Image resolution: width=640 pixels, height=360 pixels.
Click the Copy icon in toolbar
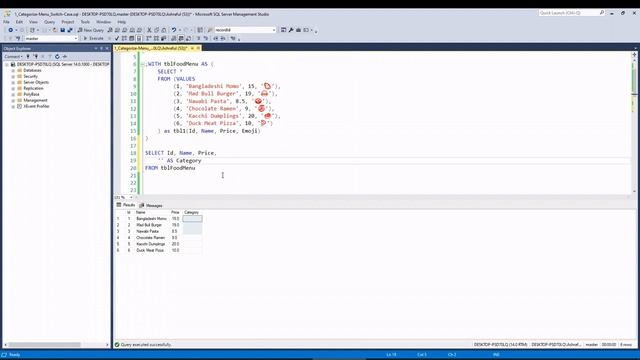pyautogui.click(x=157, y=30)
